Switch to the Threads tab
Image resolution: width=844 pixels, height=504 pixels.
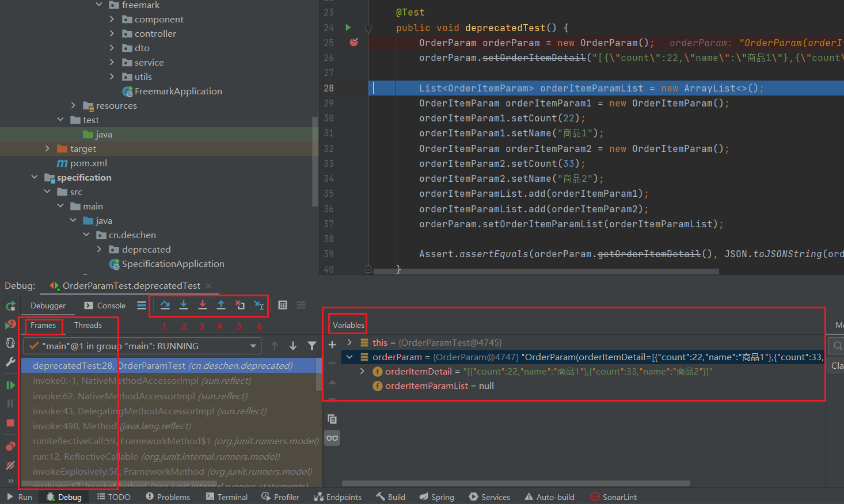click(89, 326)
